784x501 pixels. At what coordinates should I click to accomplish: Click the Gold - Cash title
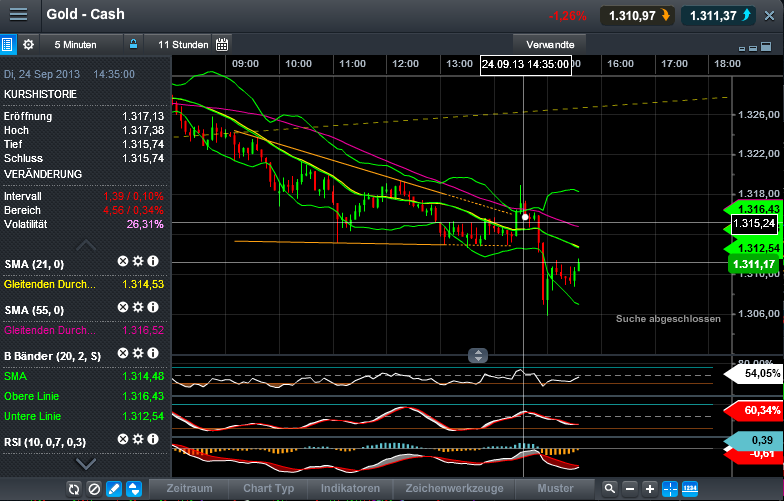(86, 14)
